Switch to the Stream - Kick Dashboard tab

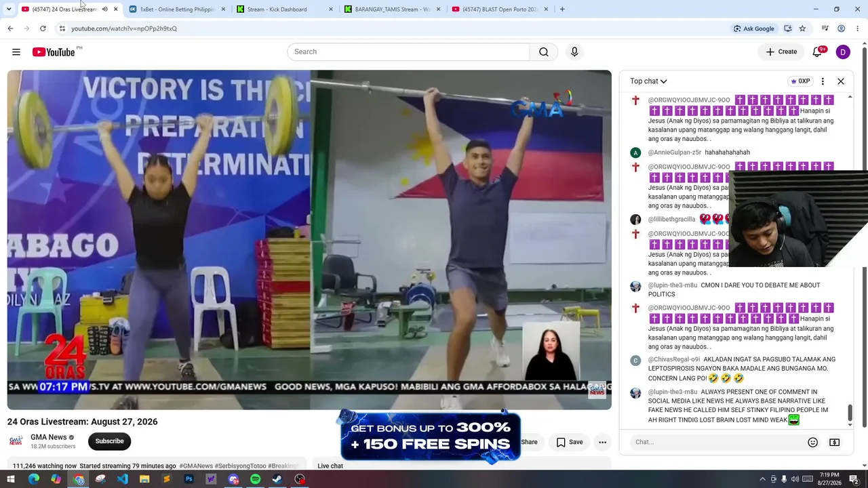coord(284,9)
